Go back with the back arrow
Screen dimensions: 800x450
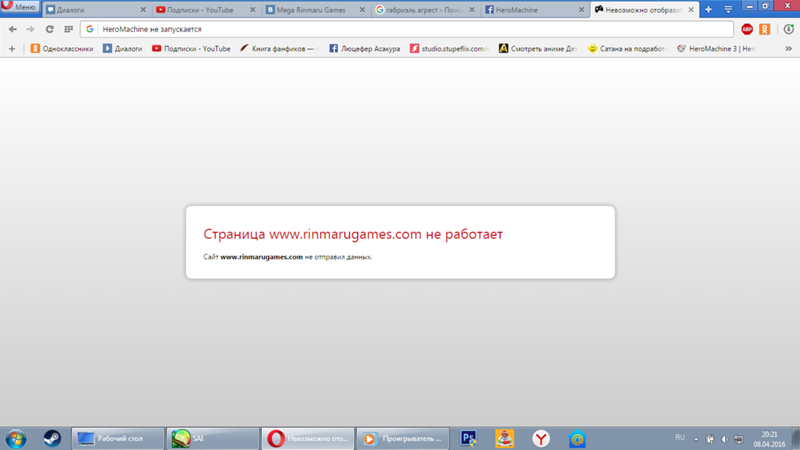click(13, 29)
